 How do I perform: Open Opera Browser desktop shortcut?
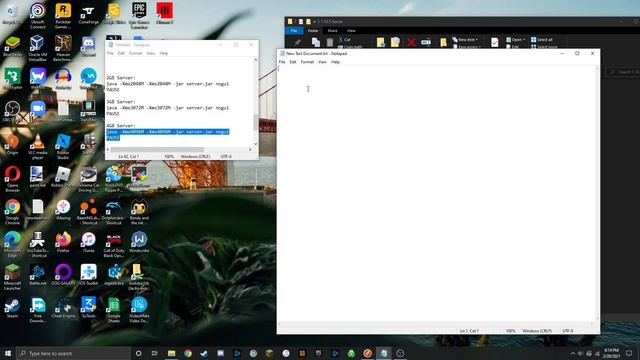click(x=12, y=179)
